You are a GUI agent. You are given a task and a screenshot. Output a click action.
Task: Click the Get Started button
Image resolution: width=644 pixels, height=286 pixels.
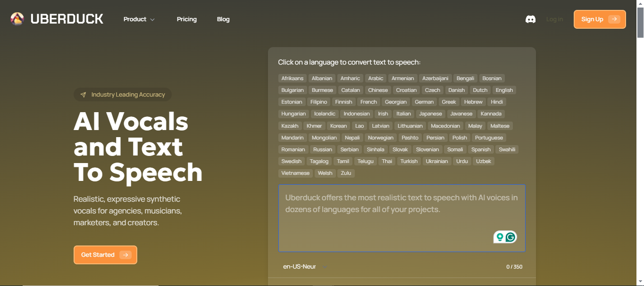[x=105, y=255]
